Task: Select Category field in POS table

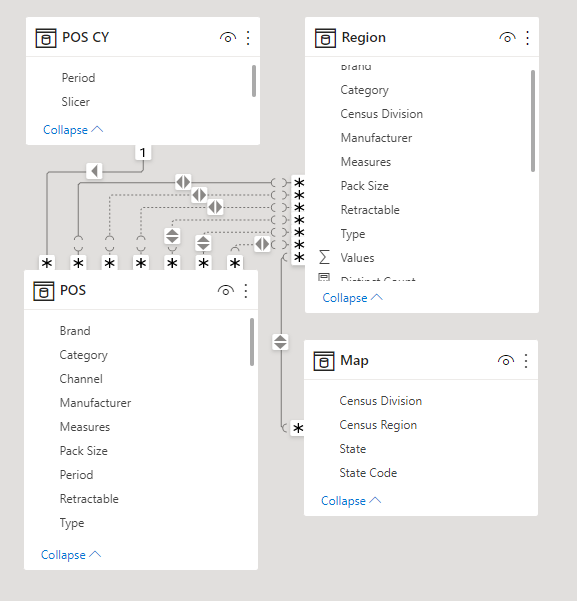Action: click(83, 355)
